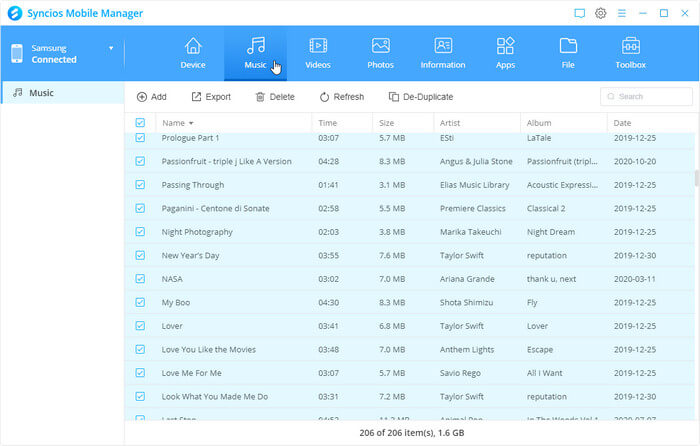
Task: Click the Export button
Action: (x=211, y=97)
